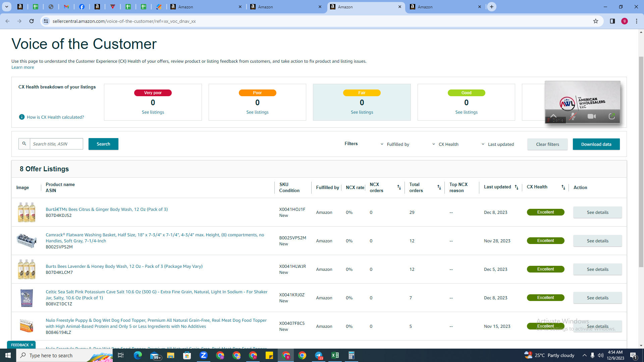The height and width of the screenshot is (362, 644).
Task: Open Burt's Bees Citrus & Ginger product link
Action: (x=107, y=209)
